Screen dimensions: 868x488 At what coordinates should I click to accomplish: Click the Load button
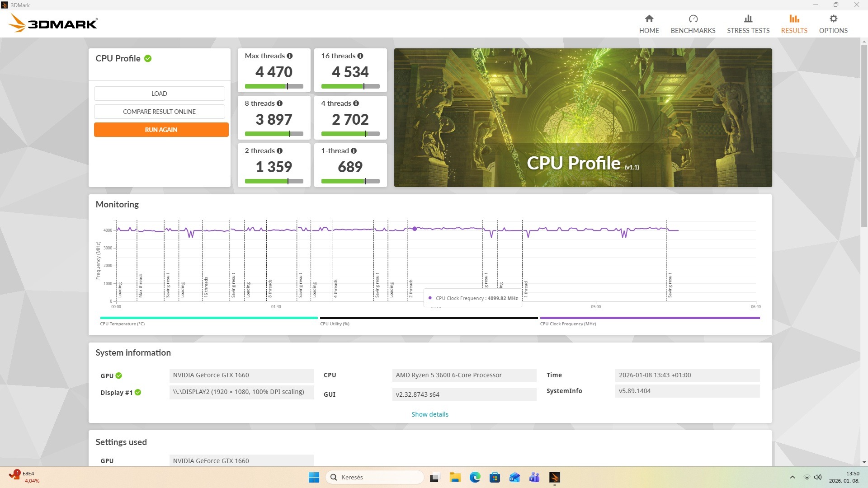pos(159,94)
